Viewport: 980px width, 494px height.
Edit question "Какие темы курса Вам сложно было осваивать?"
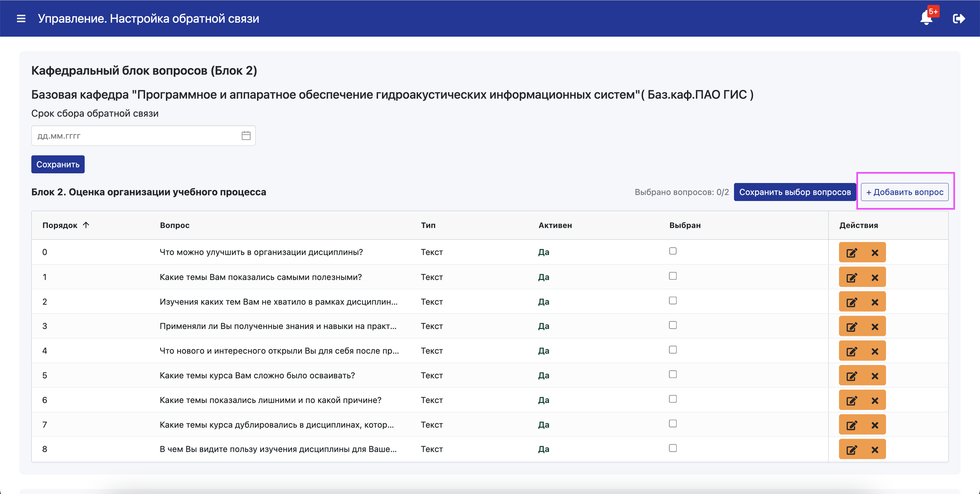[851, 376]
